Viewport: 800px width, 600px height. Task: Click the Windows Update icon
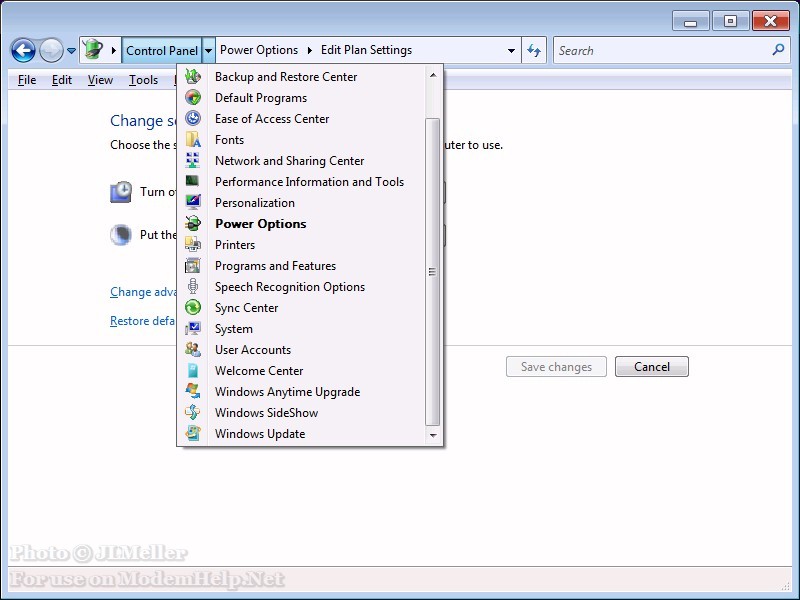tap(193, 433)
